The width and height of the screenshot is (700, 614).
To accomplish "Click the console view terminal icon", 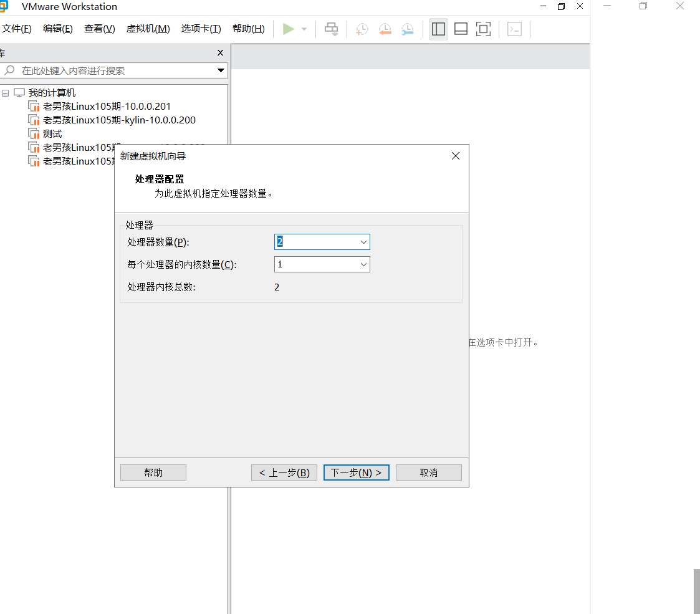I will click(514, 29).
